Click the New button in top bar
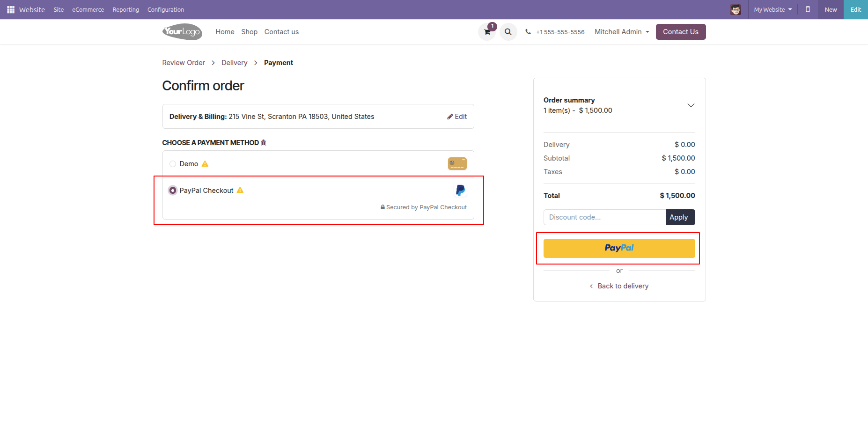 tap(831, 9)
